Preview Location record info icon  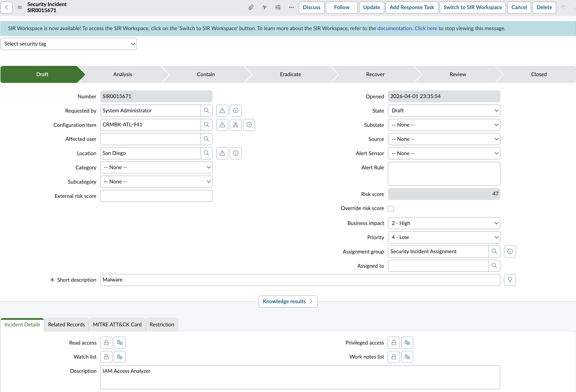click(236, 153)
